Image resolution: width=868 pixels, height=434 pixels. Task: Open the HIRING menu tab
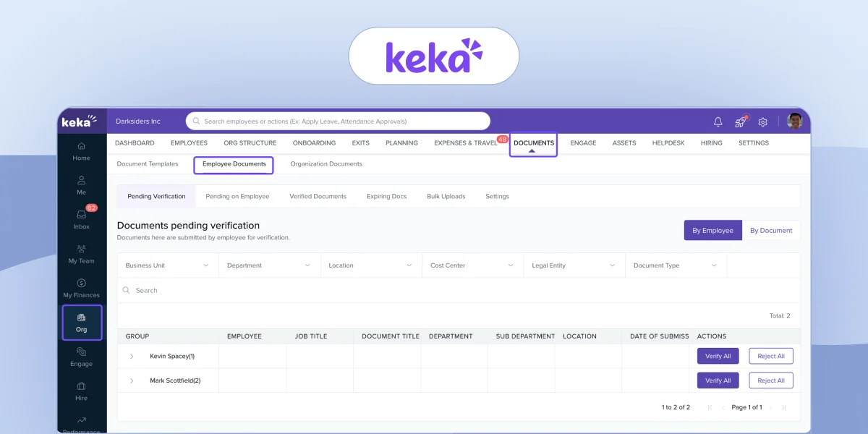pos(712,143)
